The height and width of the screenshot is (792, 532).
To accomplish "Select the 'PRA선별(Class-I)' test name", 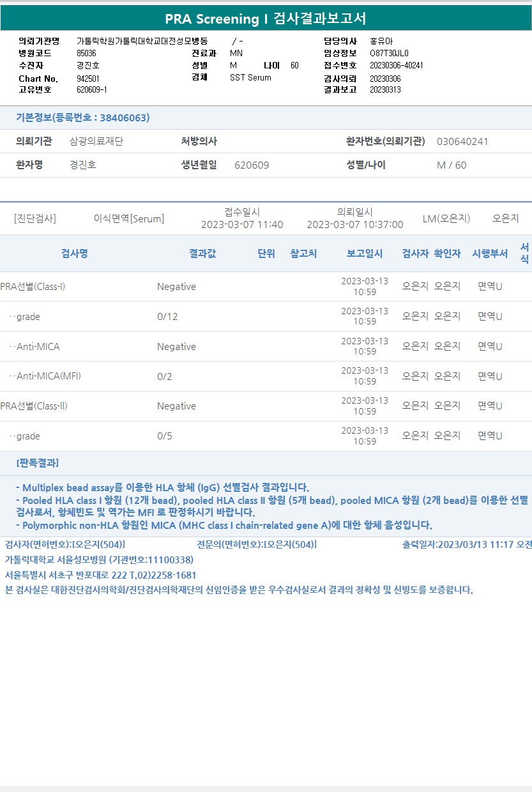I will coord(33,286).
